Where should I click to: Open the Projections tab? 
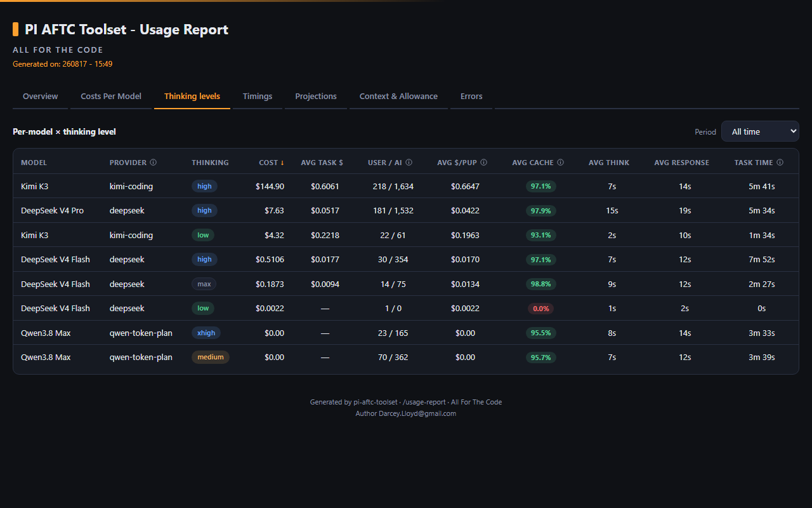point(316,97)
